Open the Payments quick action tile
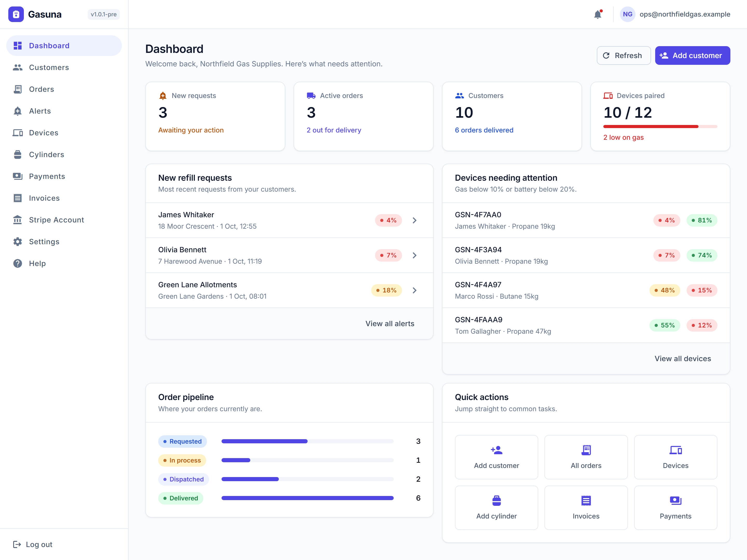Viewport: 747px width, 560px height. pos(675,508)
